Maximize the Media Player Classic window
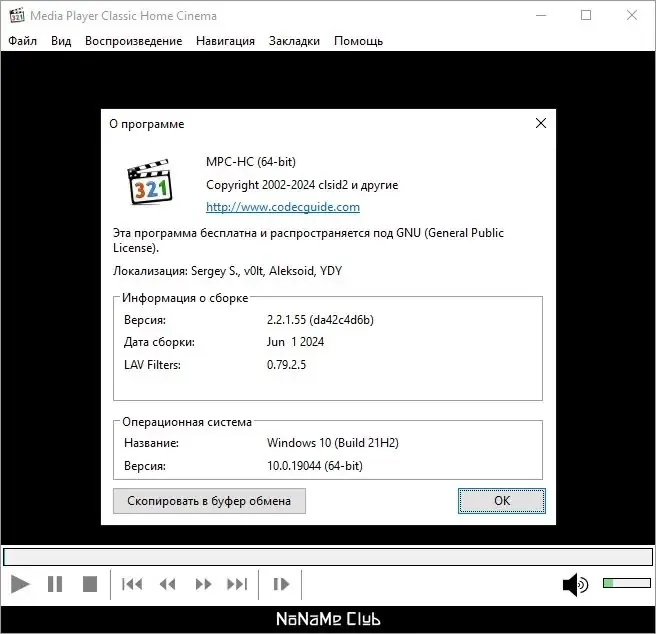Image resolution: width=656 pixels, height=634 pixels. tap(586, 15)
